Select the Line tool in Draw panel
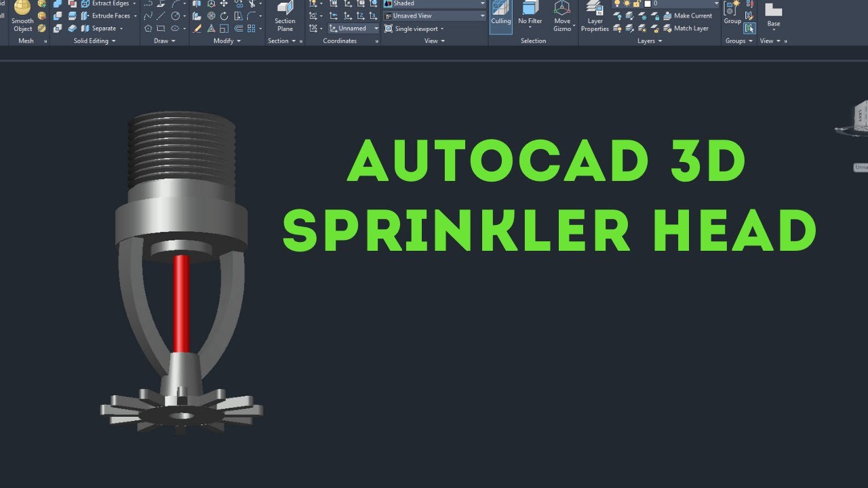This screenshot has height=488, width=868. [x=161, y=16]
